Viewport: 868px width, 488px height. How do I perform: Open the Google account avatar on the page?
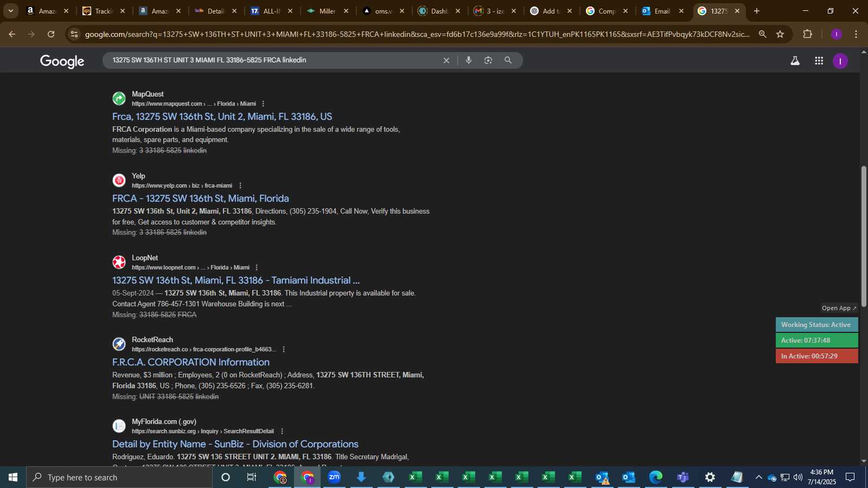pyautogui.click(x=840, y=61)
